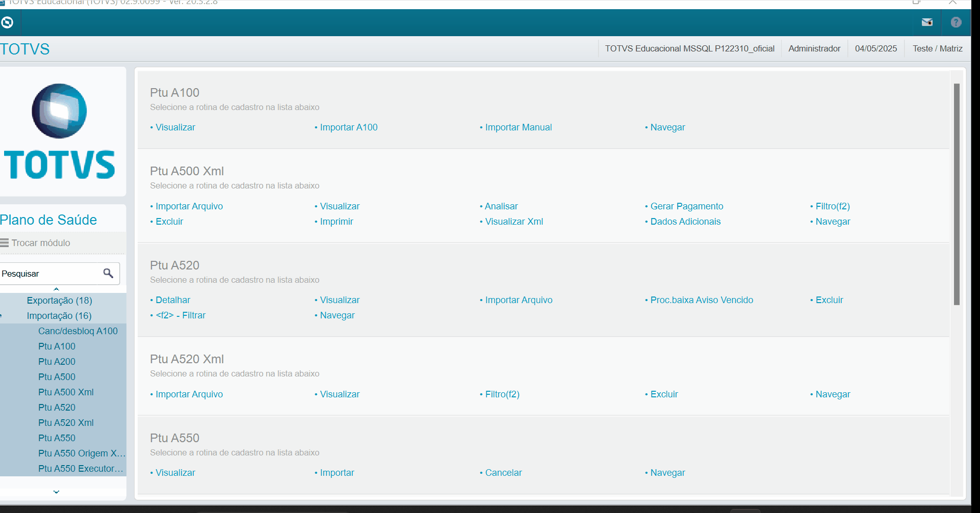Open the mail messages icon
This screenshot has width=980, height=513.
click(x=927, y=22)
